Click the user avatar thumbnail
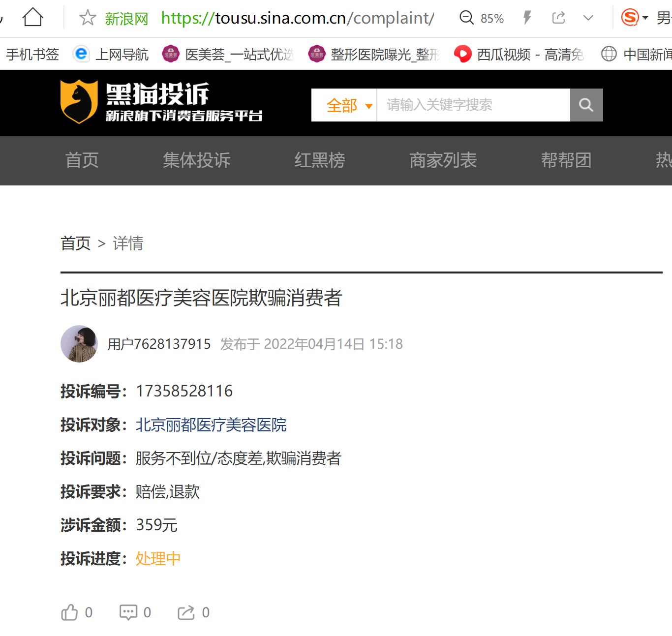 79,344
